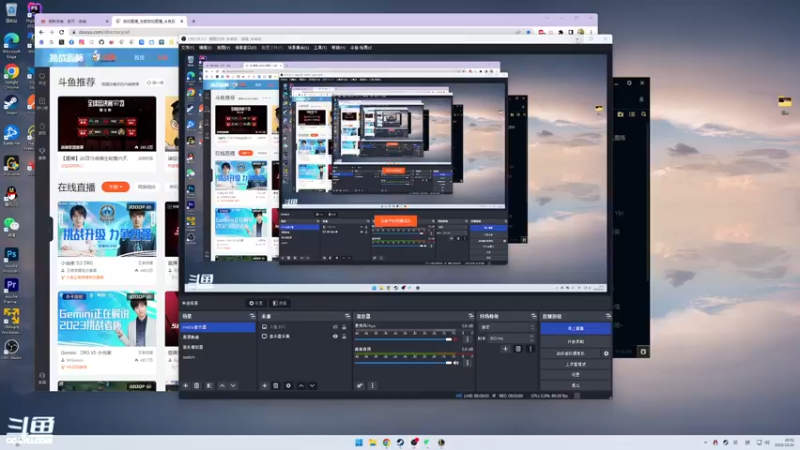
Task: Show the hidden first source via its eye icon
Action: coord(335,327)
